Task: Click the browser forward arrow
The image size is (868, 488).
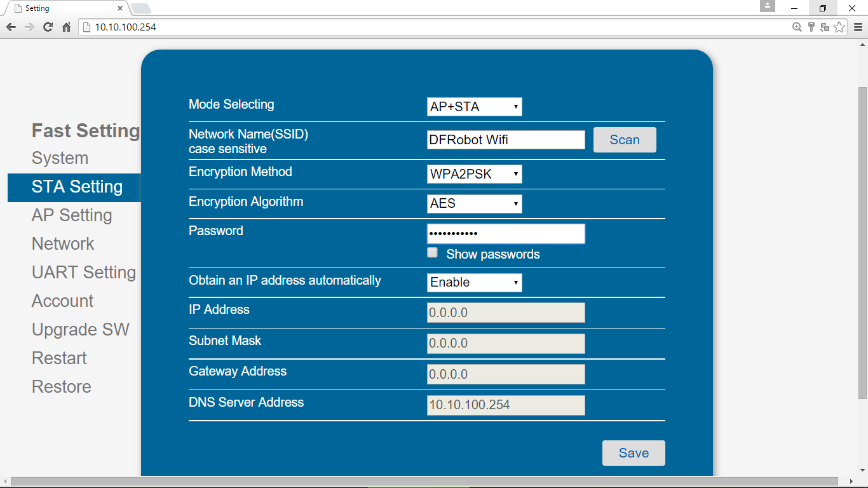Action: tap(29, 27)
